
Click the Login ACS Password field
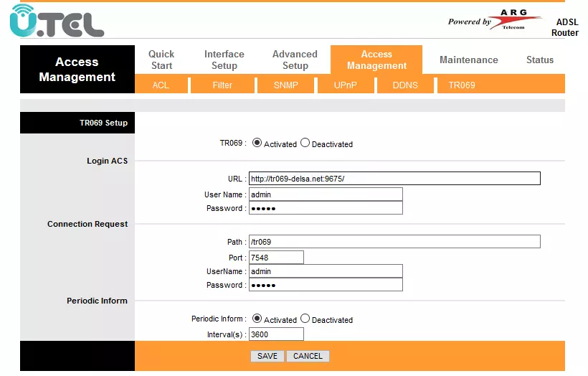pyautogui.click(x=326, y=208)
